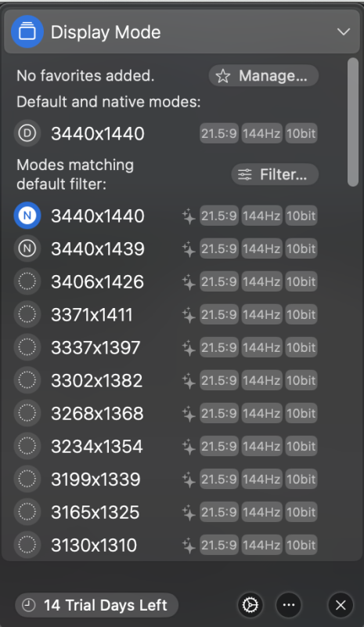Viewport: 364px width, 627px height.
Task: Click the sparkle icon beside 3130x1310
Action: point(189,545)
